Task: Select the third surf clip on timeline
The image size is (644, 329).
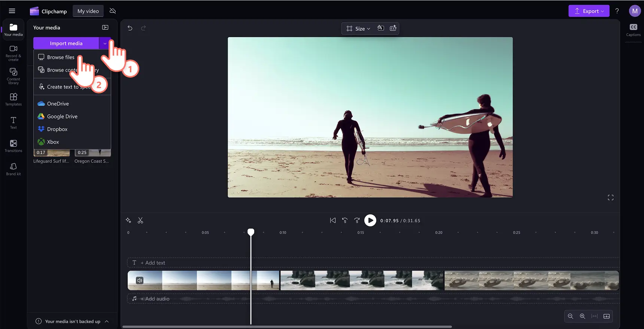Action: pyautogui.click(x=532, y=280)
